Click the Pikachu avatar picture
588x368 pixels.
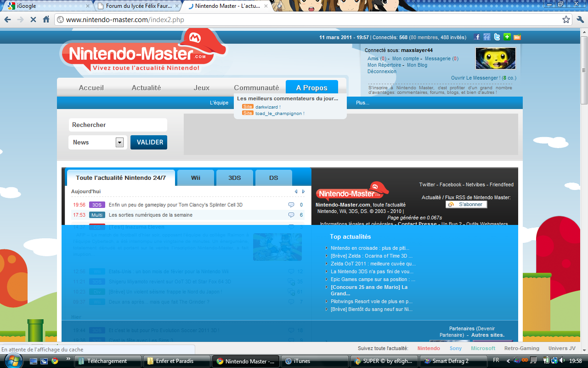(x=495, y=58)
